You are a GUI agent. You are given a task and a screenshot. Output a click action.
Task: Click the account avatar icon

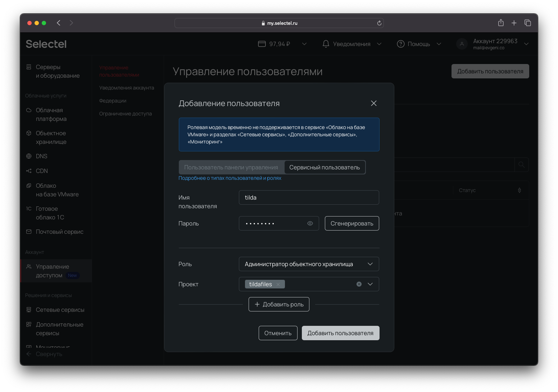462,44
